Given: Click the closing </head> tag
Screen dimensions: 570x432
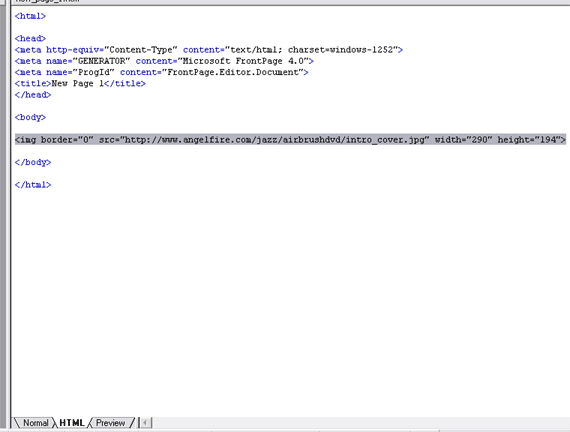Looking at the screenshot, I should tap(33, 95).
